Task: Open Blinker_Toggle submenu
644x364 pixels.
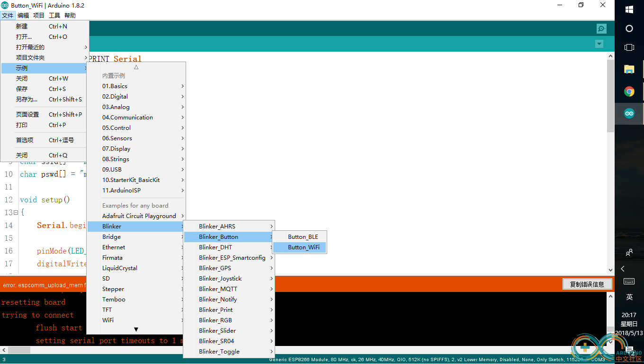Action: pyautogui.click(x=229, y=352)
